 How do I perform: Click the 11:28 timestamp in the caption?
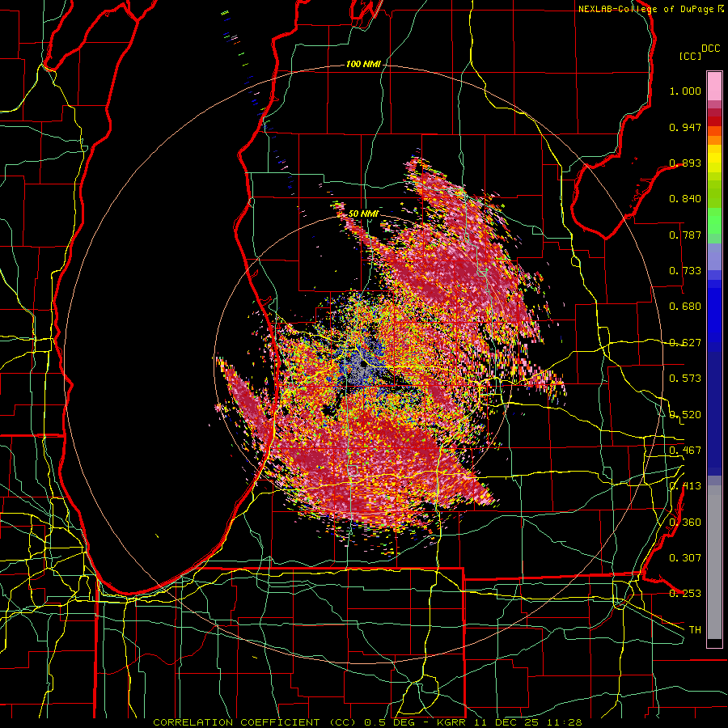565,722
